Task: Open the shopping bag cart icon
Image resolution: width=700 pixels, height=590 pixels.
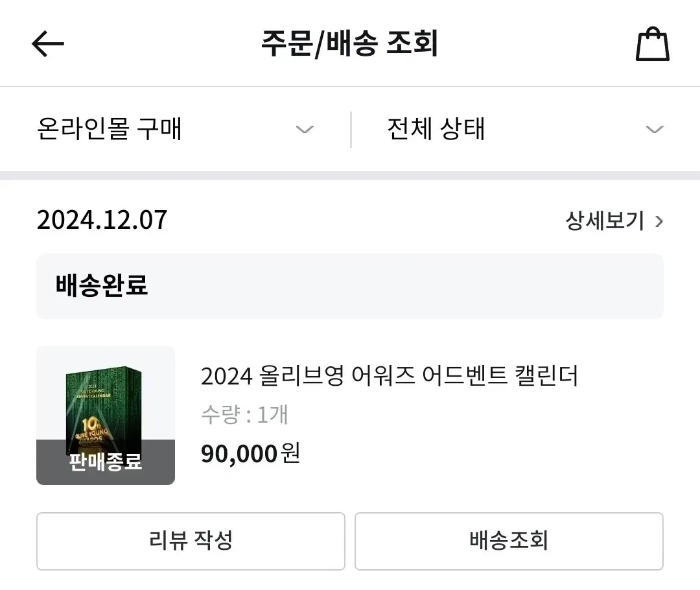Action: point(652,44)
